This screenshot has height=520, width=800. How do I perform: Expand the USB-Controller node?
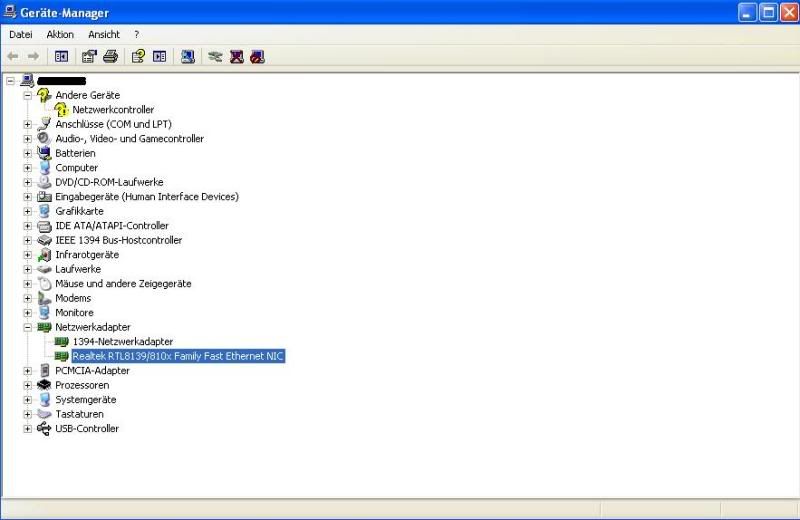click(28, 429)
